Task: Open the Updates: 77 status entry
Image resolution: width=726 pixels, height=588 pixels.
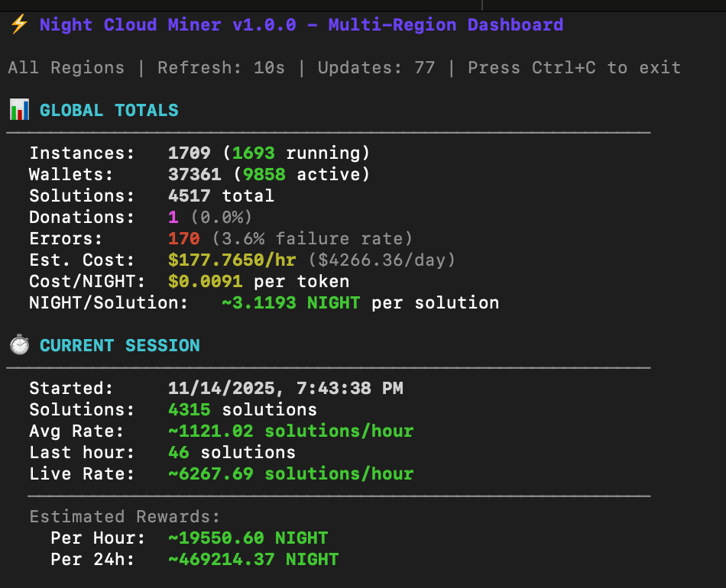Action: [375, 67]
